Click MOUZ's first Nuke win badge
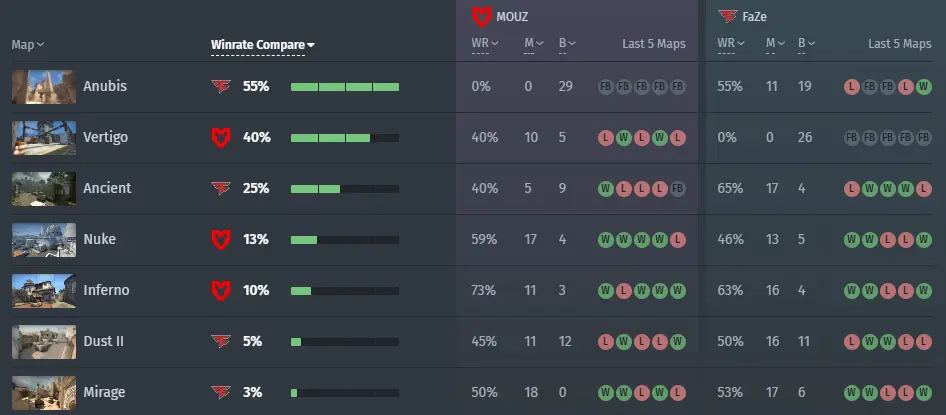Screen dimensions: 946x415 click(605, 240)
